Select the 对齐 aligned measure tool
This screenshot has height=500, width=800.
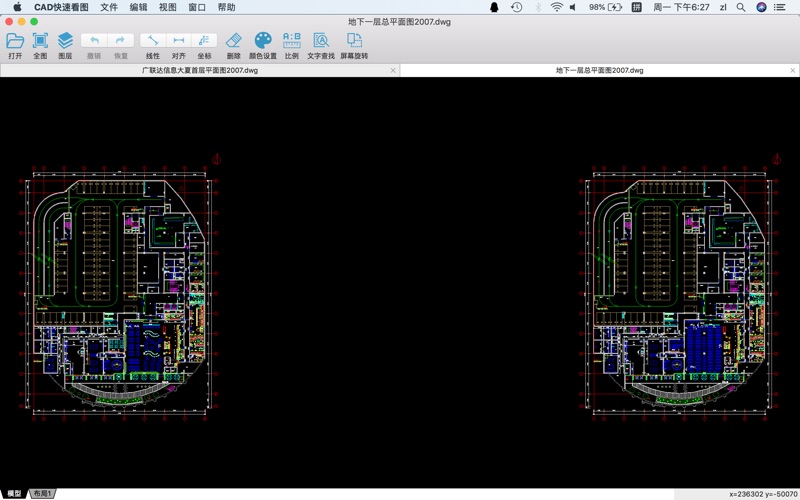(179, 41)
